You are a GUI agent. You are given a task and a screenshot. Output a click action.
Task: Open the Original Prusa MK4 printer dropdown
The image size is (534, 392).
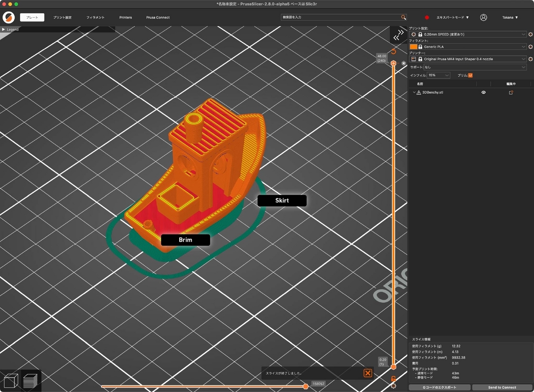468,59
